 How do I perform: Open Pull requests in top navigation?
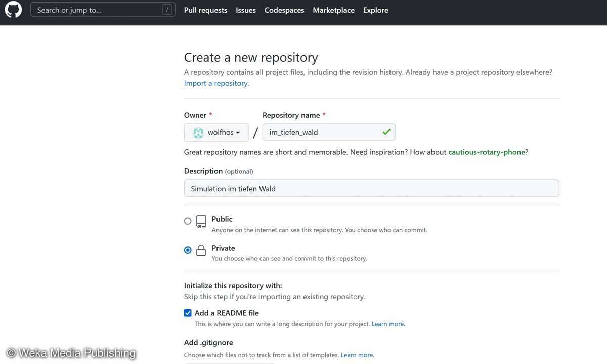pyautogui.click(x=205, y=10)
